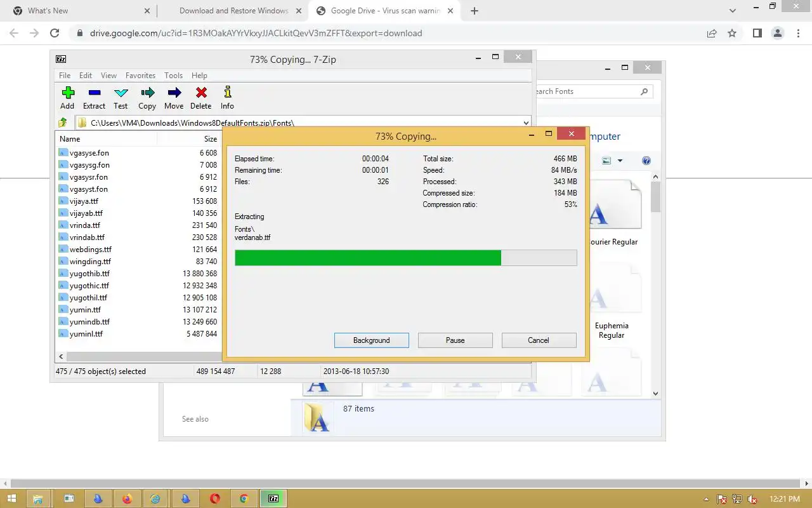Screen dimensions: 812x508
Task: Open the View menu in 7-Zip
Action: (x=108, y=75)
